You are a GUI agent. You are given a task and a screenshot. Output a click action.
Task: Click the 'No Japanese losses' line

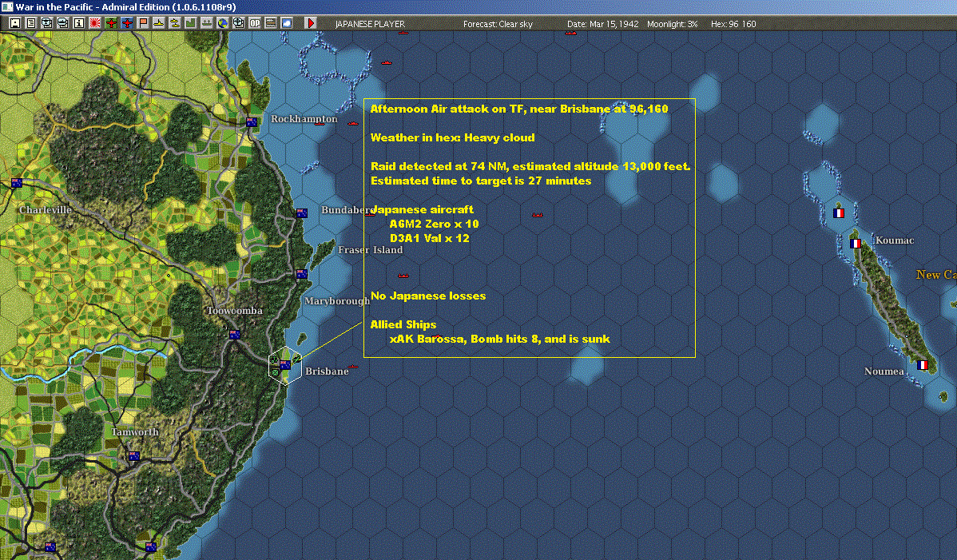click(428, 296)
